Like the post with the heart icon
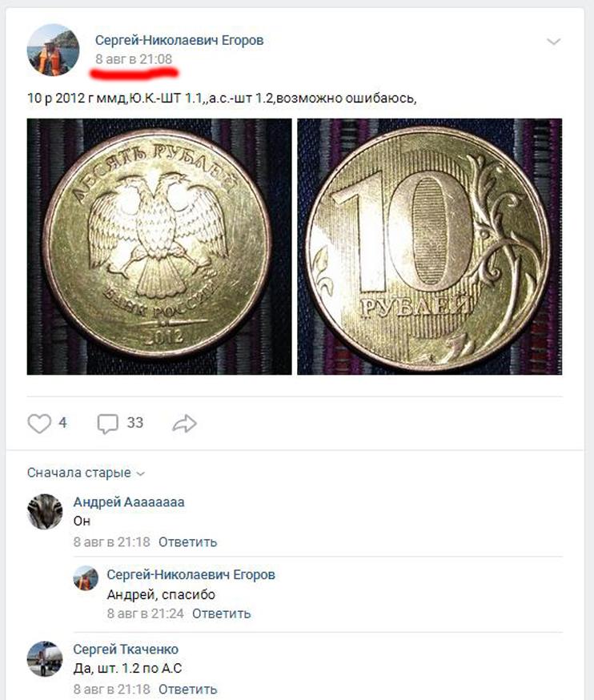 (x=39, y=423)
